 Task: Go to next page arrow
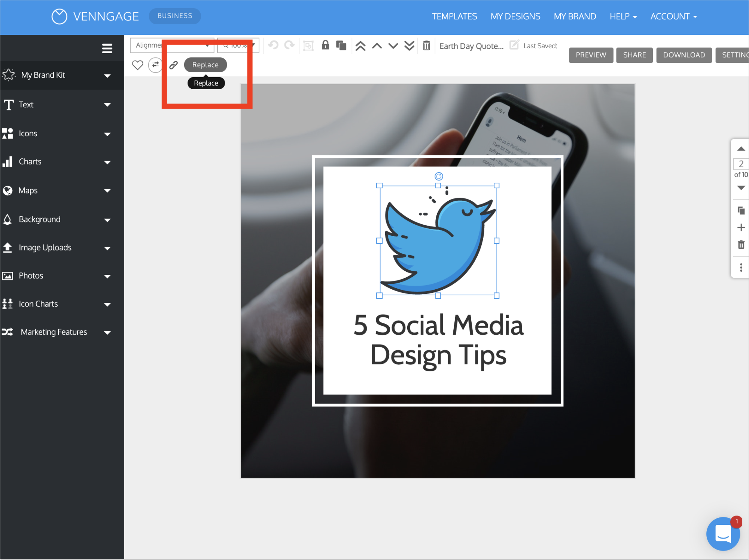tap(741, 188)
